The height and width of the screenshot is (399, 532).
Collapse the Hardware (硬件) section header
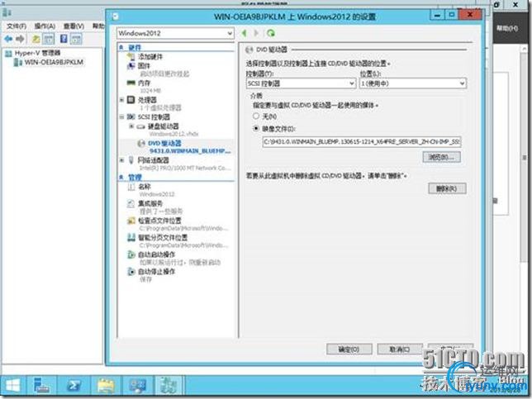tap(121, 48)
